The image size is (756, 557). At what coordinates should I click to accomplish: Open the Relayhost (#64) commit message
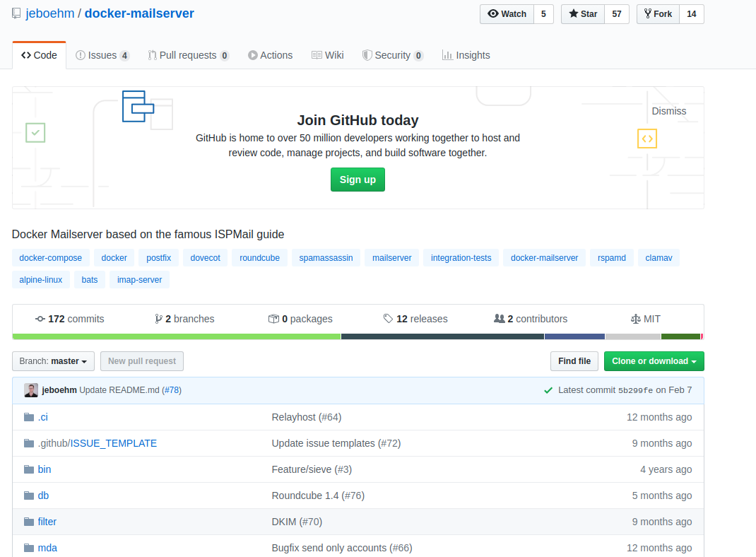[307, 417]
